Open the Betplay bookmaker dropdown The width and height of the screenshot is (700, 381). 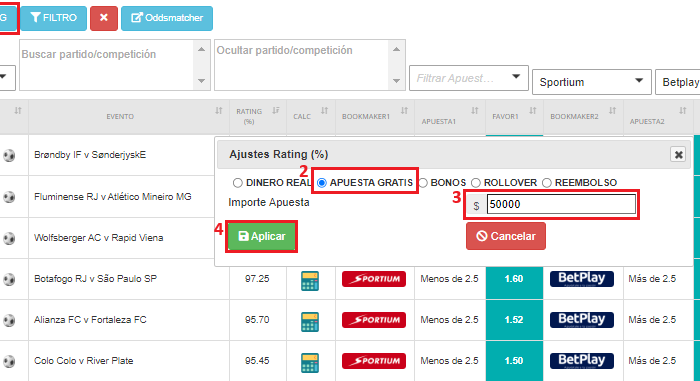point(678,82)
